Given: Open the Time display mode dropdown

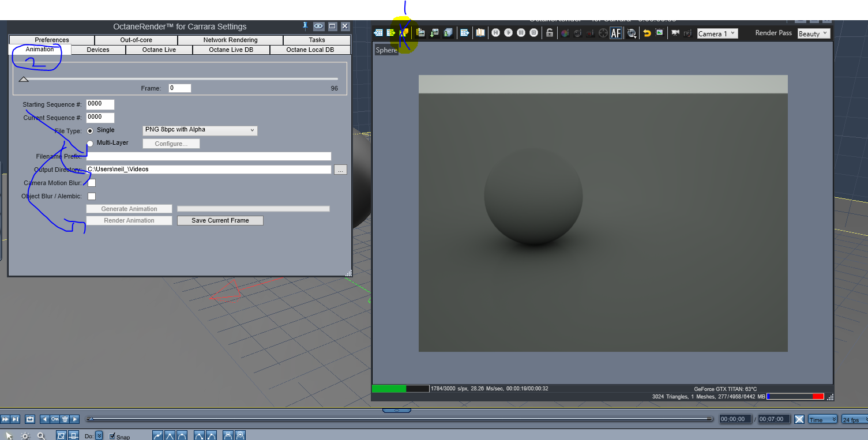Looking at the screenshot, I should click(823, 419).
